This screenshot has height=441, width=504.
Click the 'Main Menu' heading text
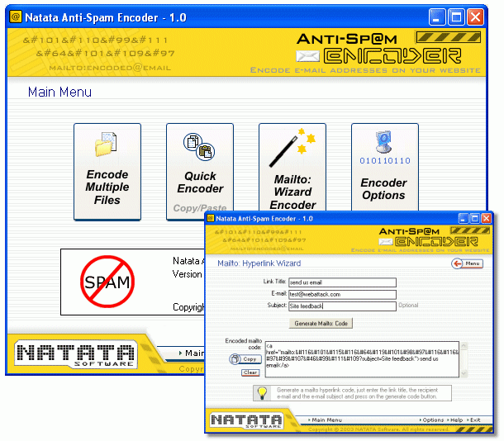pos(59,92)
